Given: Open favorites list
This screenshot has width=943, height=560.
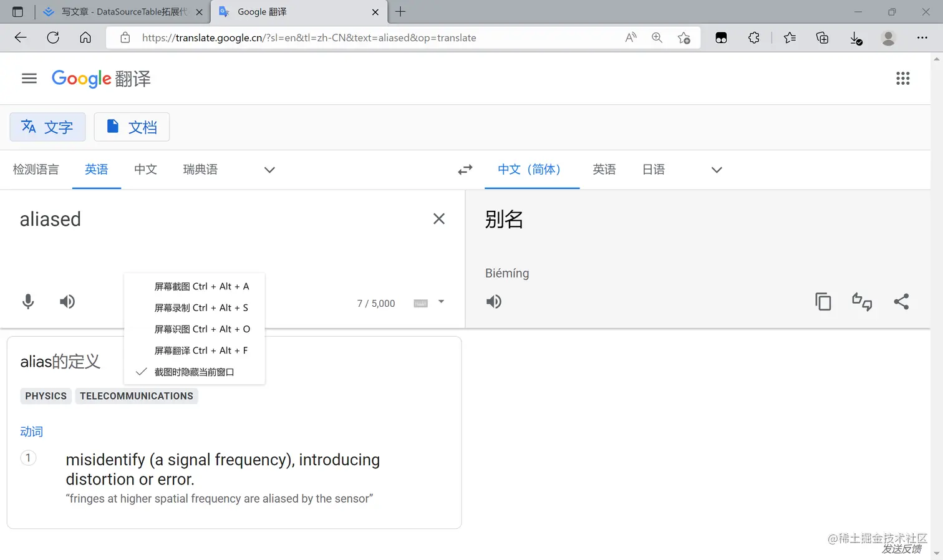Looking at the screenshot, I should (x=790, y=37).
